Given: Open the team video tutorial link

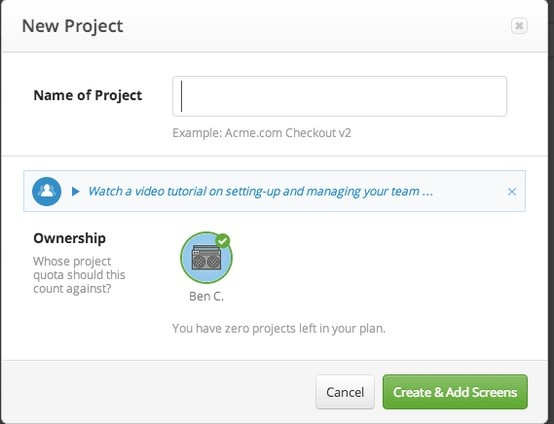Looking at the screenshot, I should tap(260, 191).
